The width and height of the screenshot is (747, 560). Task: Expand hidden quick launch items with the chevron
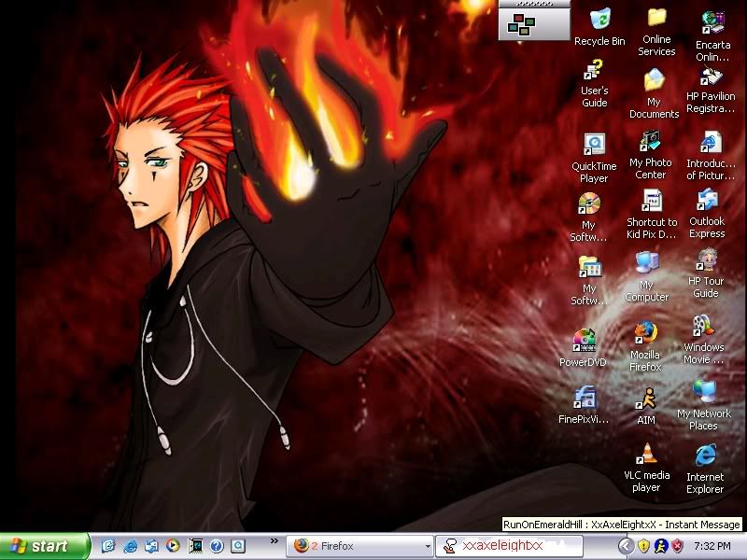click(274, 540)
